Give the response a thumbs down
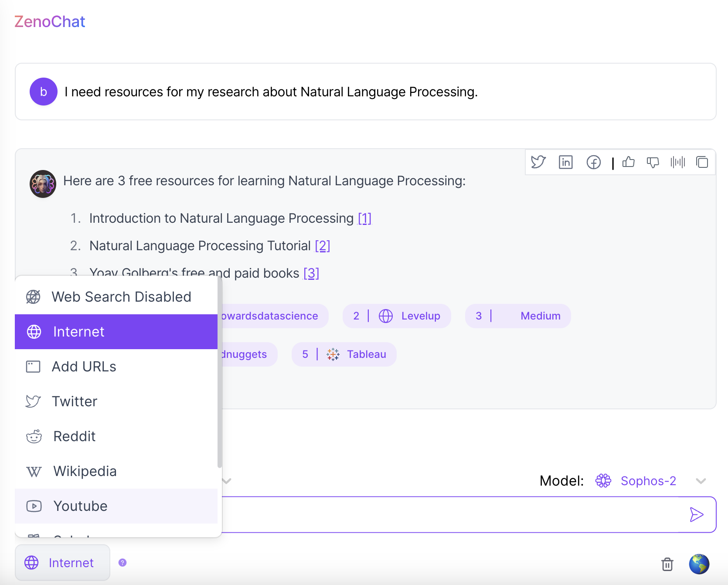The height and width of the screenshot is (585, 728). coord(653,162)
